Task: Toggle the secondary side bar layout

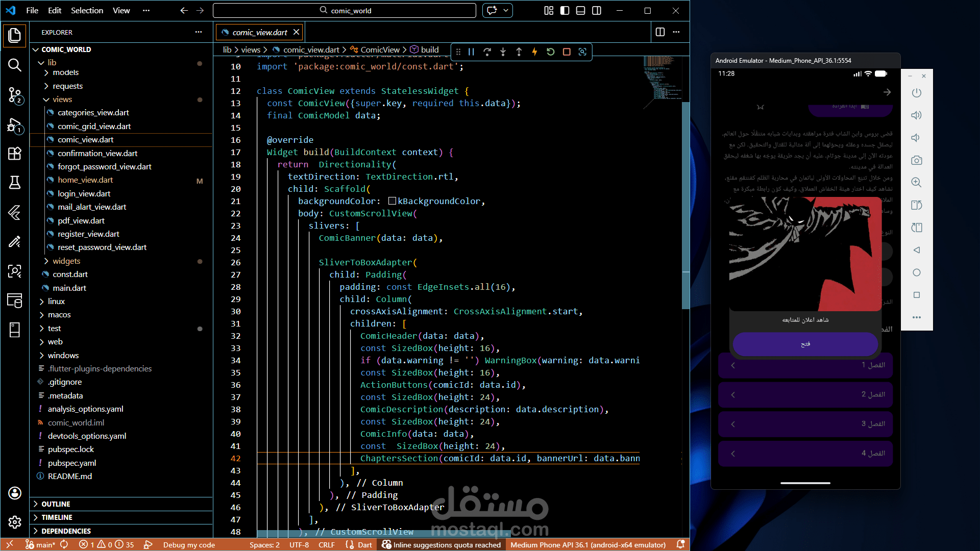Action: coord(596,10)
